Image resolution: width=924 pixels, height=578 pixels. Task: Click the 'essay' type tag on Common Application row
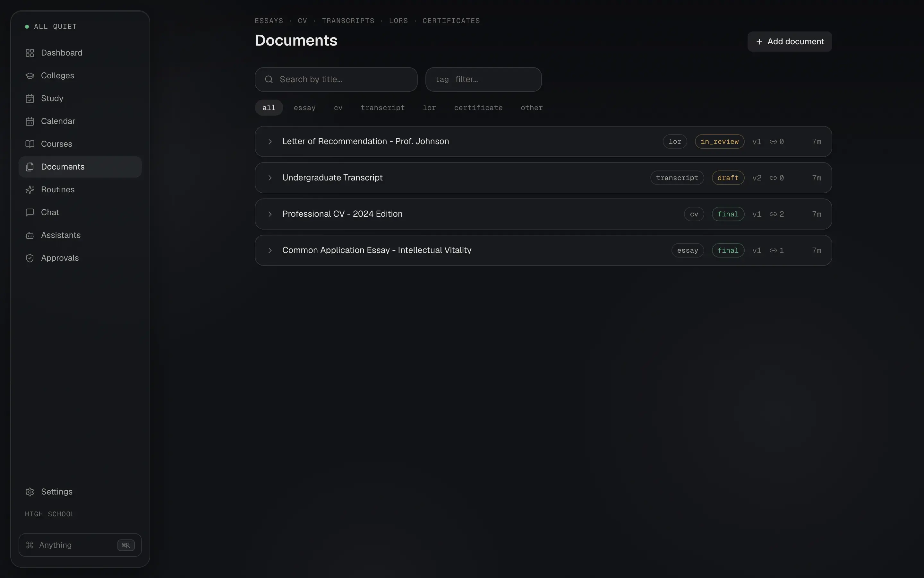point(687,250)
